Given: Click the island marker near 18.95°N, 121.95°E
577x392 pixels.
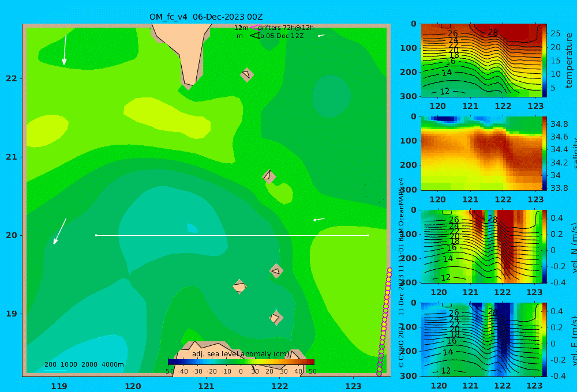Looking at the screenshot, I should [x=276, y=318].
